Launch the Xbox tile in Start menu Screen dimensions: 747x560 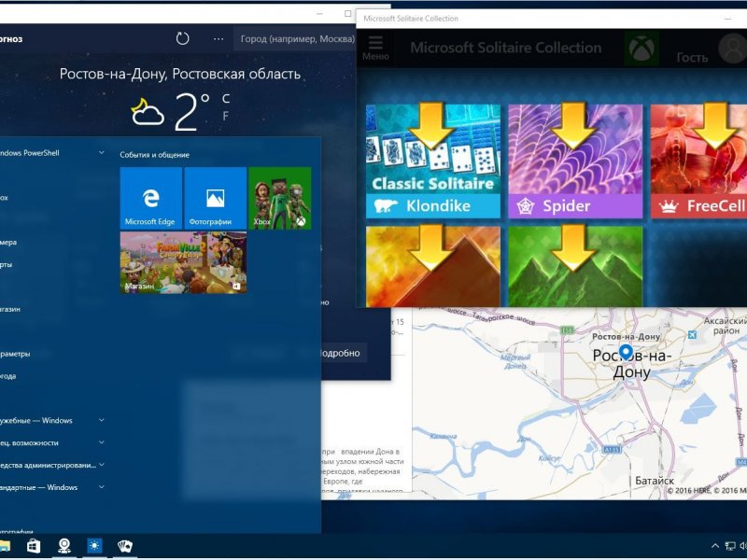coord(280,198)
